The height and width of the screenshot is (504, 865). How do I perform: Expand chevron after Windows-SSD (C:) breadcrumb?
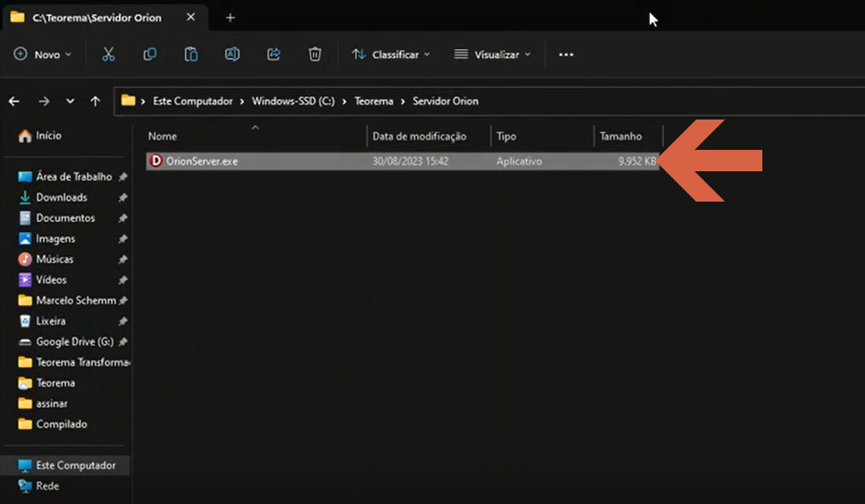point(345,102)
